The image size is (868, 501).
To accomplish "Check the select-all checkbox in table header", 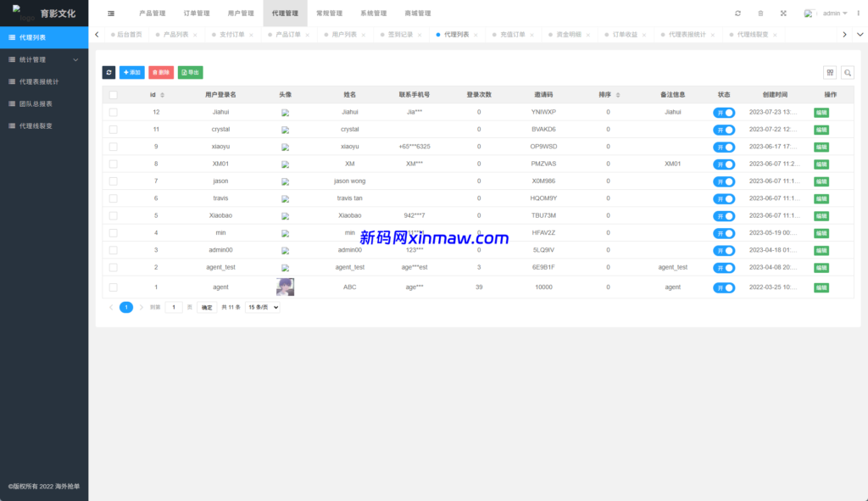I will (x=113, y=94).
